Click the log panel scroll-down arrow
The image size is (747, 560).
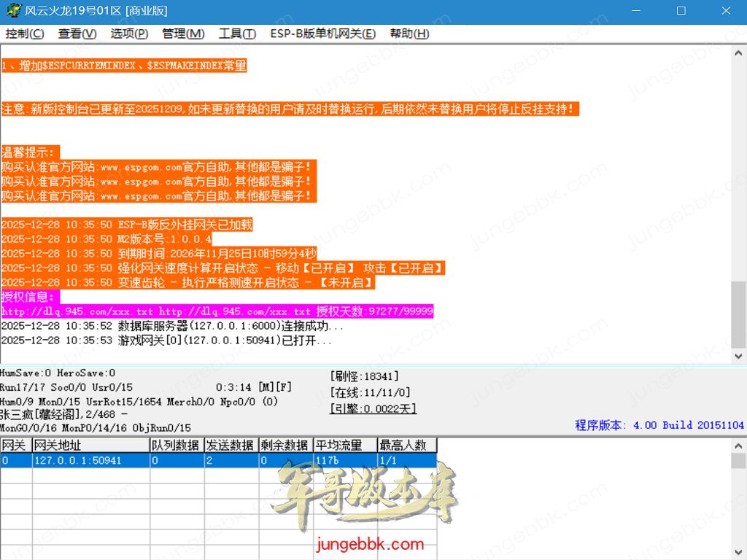pos(738,355)
